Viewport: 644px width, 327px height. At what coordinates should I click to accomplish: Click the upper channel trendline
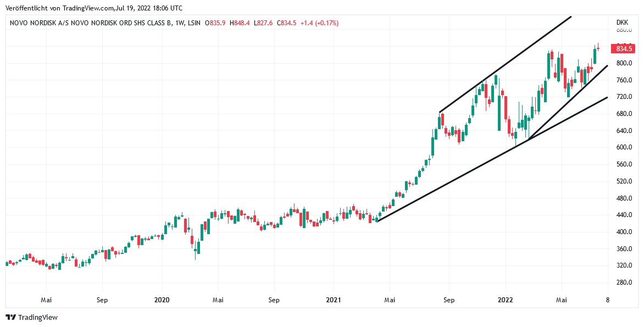tap(505, 64)
